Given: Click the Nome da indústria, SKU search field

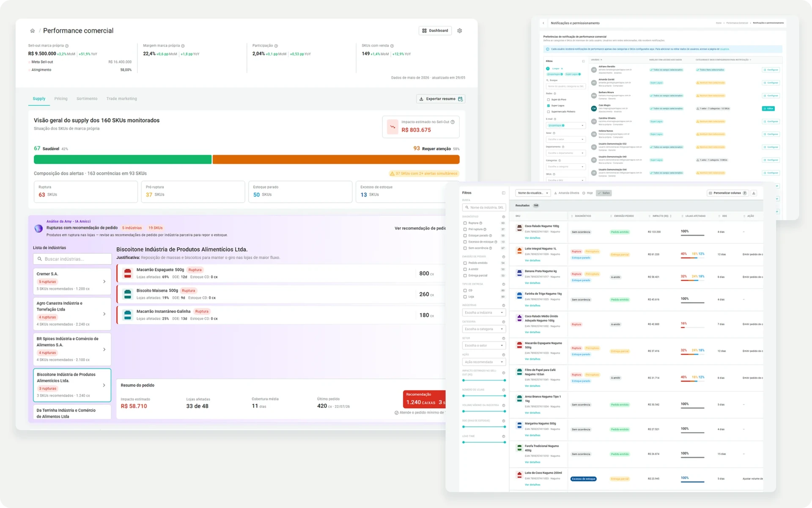Looking at the screenshot, I should click(484, 207).
